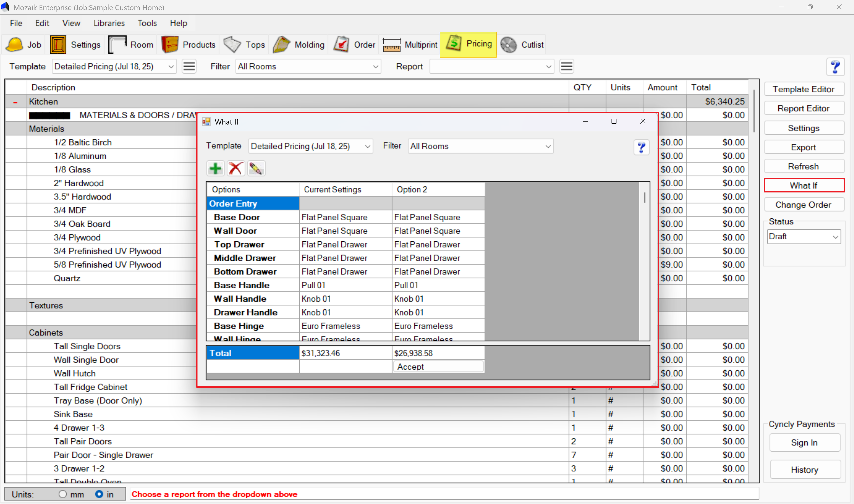
Task: Click the menu icon next to Report dropdown
Action: pos(566,66)
